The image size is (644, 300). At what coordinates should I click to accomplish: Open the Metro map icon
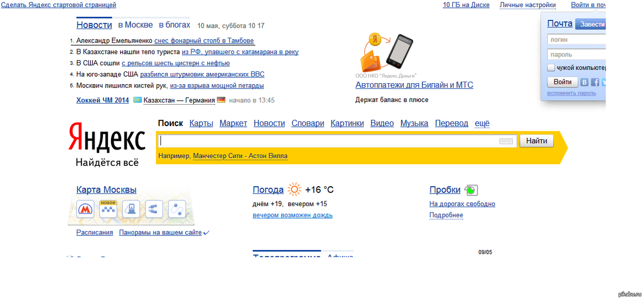(x=85, y=209)
